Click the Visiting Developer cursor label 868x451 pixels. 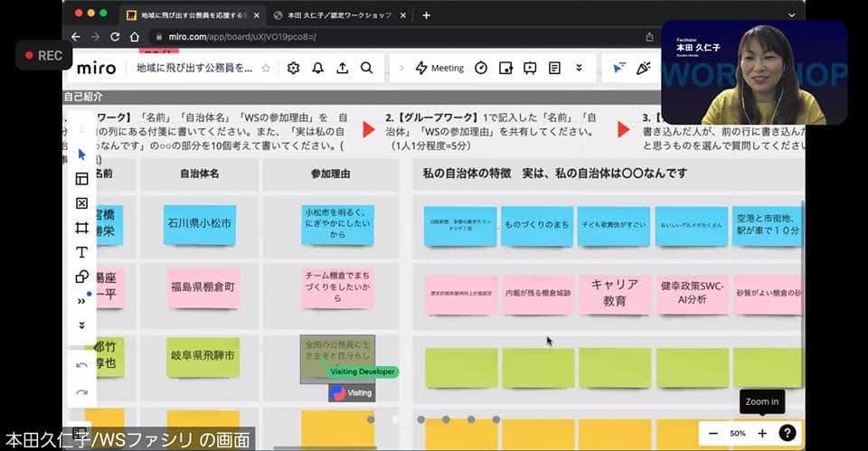pyautogui.click(x=363, y=371)
